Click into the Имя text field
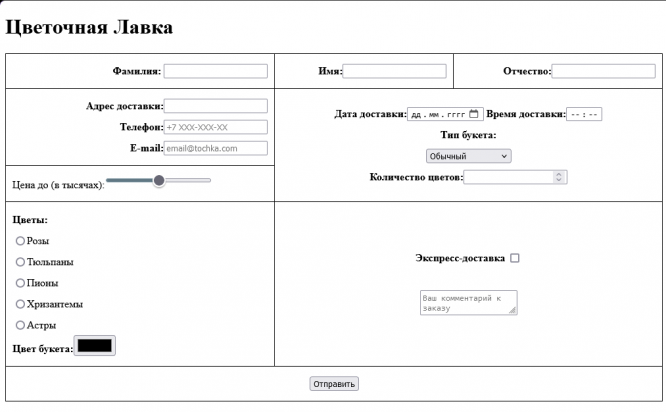This screenshot has width=666, height=412. 395,71
